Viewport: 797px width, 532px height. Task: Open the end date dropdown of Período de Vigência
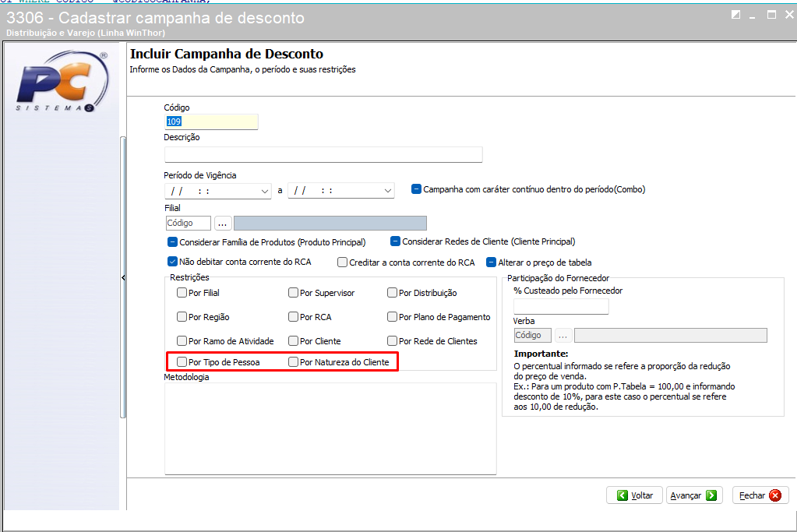coord(387,191)
